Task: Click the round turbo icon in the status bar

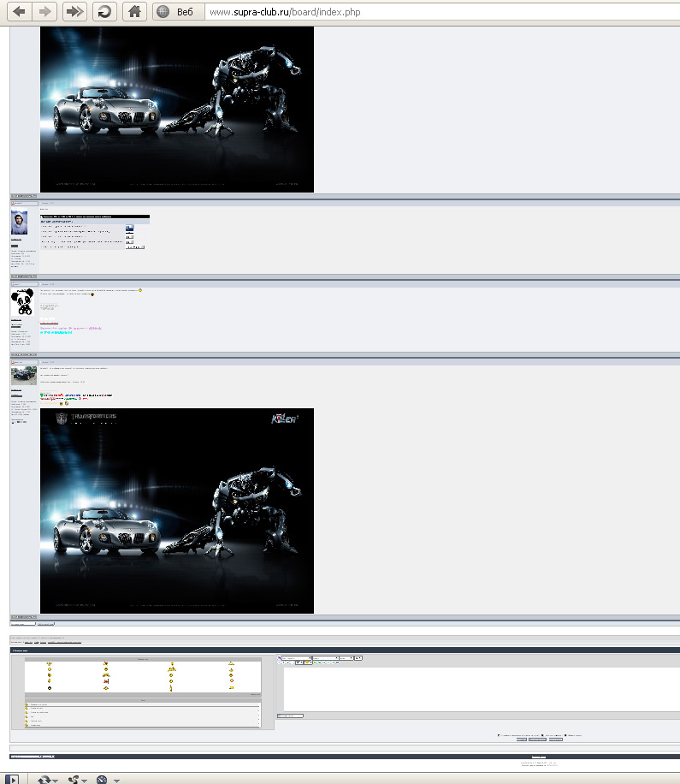Action: (102, 779)
